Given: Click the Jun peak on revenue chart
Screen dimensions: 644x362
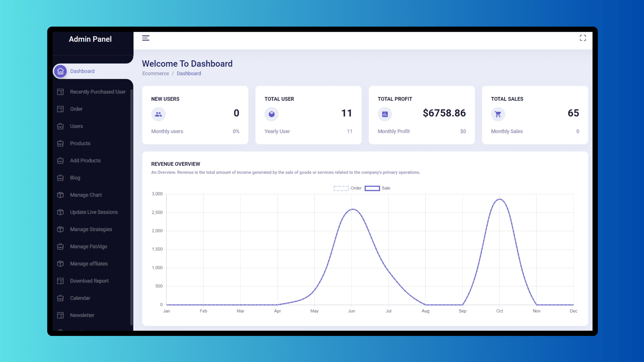Looking at the screenshot, I should tap(353, 209).
